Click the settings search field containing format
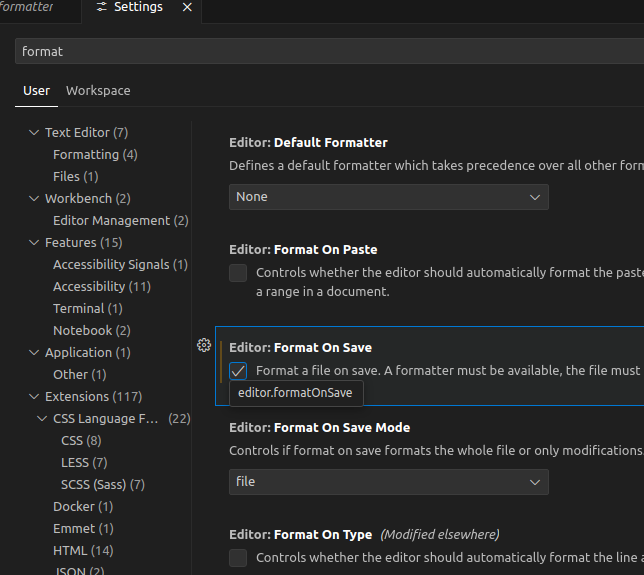 (329, 51)
